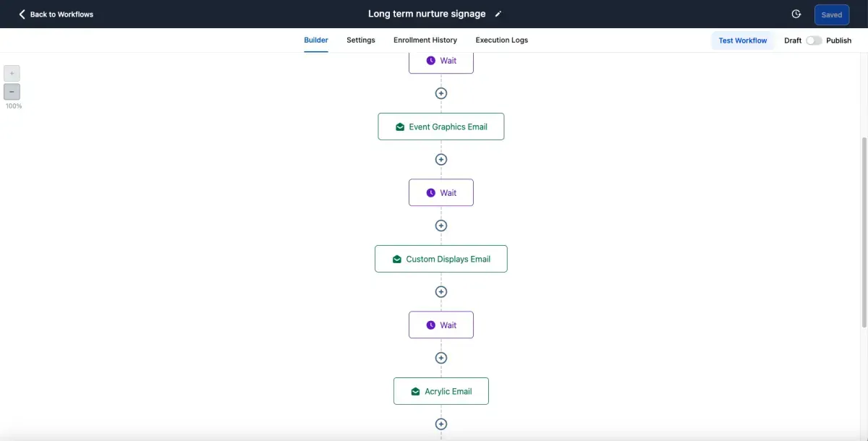Click envelope icon on Event Graphics Email

(x=400, y=127)
